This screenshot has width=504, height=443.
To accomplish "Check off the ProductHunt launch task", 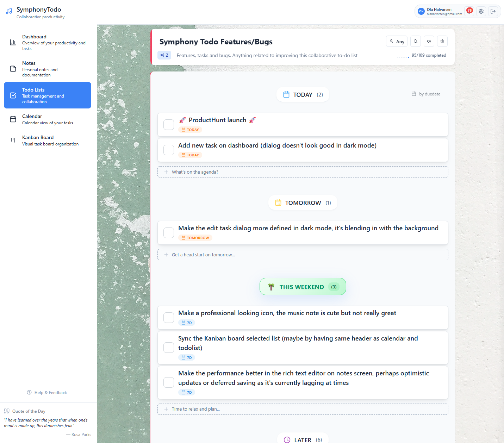I will [169, 124].
